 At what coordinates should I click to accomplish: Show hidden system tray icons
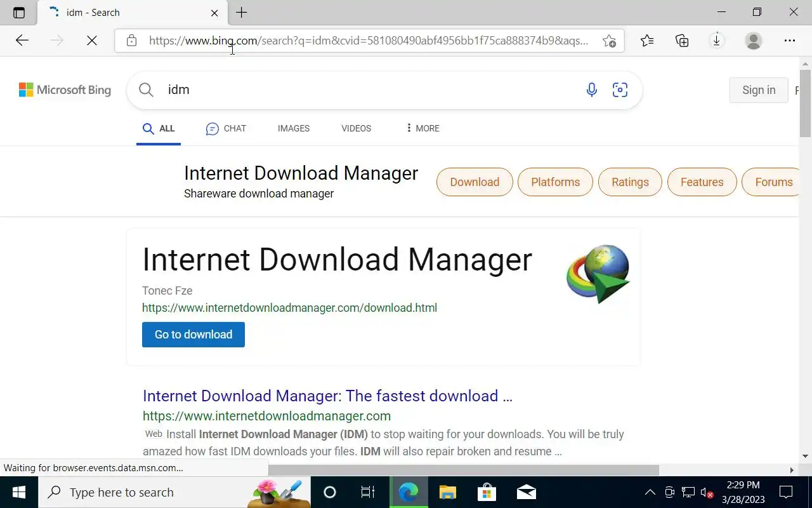(x=650, y=492)
